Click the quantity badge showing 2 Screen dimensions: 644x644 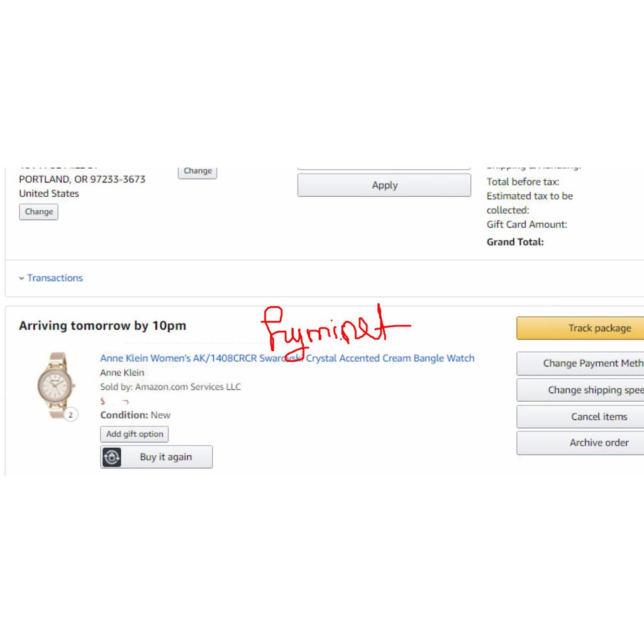coord(70,415)
